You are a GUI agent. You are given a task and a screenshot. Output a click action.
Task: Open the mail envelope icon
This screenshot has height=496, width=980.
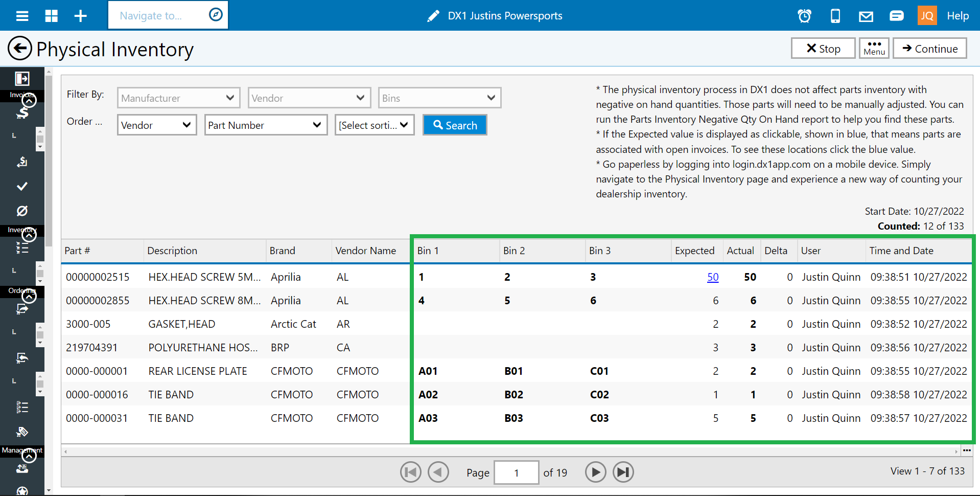pyautogui.click(x=866, y=17)
